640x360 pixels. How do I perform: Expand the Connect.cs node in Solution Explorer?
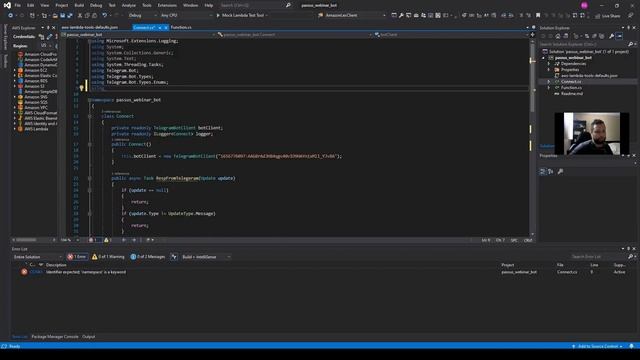tap(549, 82)
